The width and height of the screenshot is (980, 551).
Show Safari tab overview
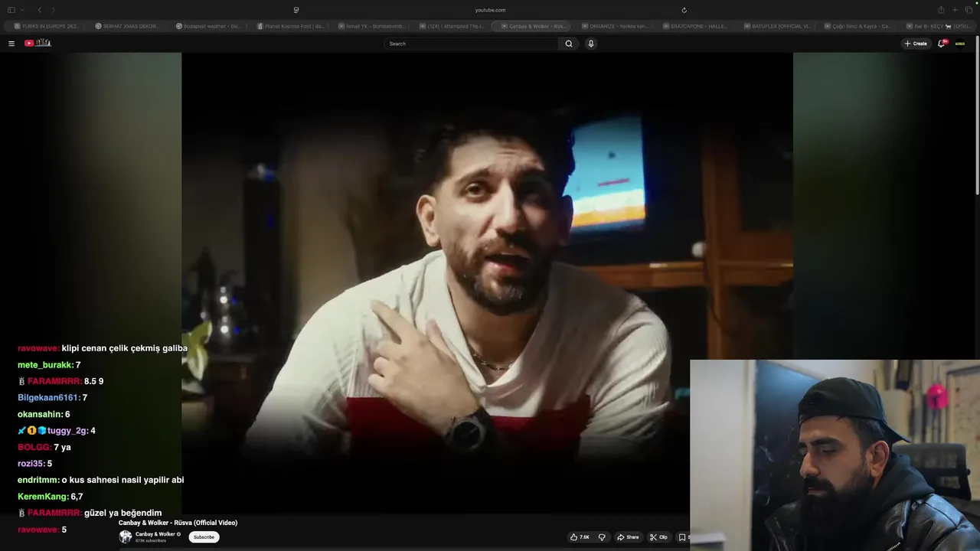[x=968, y=10]
